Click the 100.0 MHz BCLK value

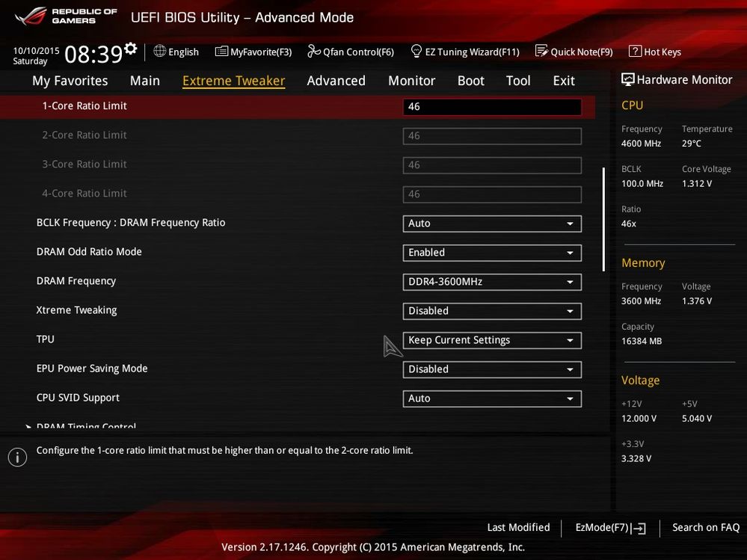click(x=642, y=184)
